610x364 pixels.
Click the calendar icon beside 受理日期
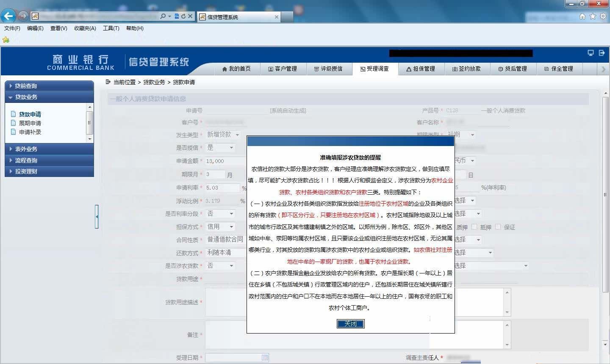(265, 358)
